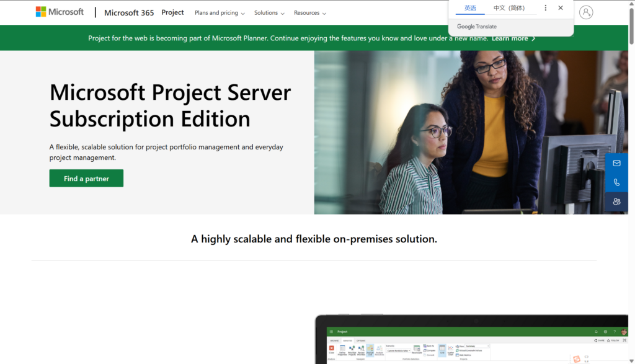Viewport: 635px width, 364px height.
Task: Open Google Translate three-dot options menu
Action: (x=546, y=8)
